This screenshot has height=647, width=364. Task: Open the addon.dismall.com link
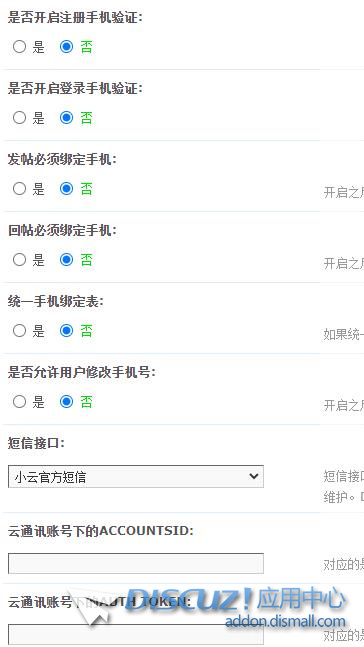point(285,621)
